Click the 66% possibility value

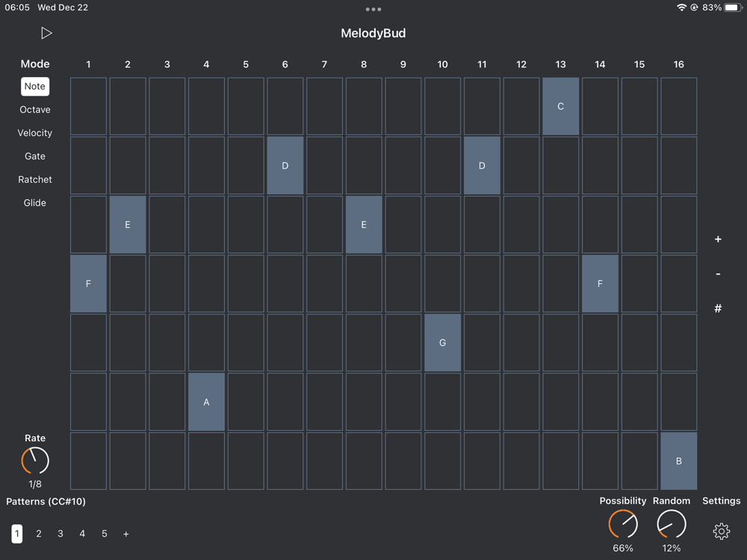coord(623,548)
